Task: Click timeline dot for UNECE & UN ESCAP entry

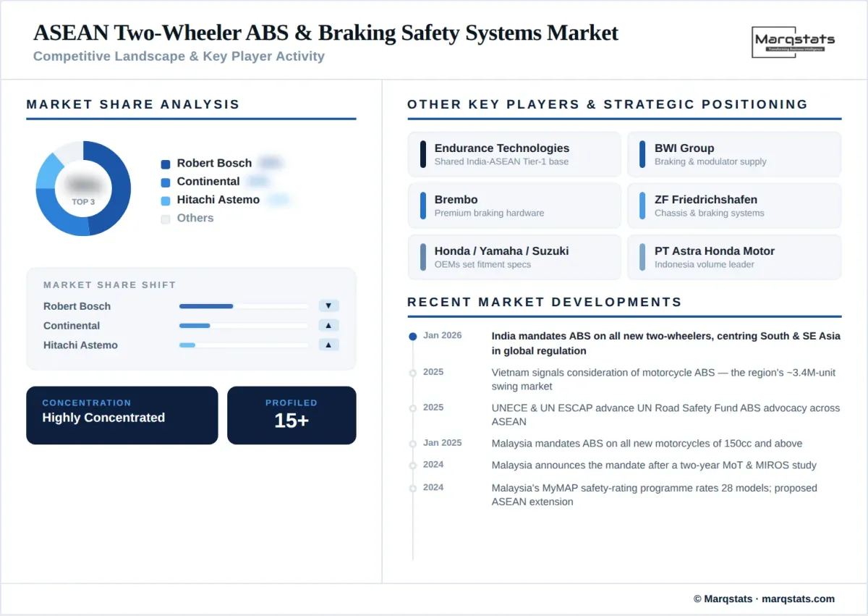Action: [x=412, y=408]
